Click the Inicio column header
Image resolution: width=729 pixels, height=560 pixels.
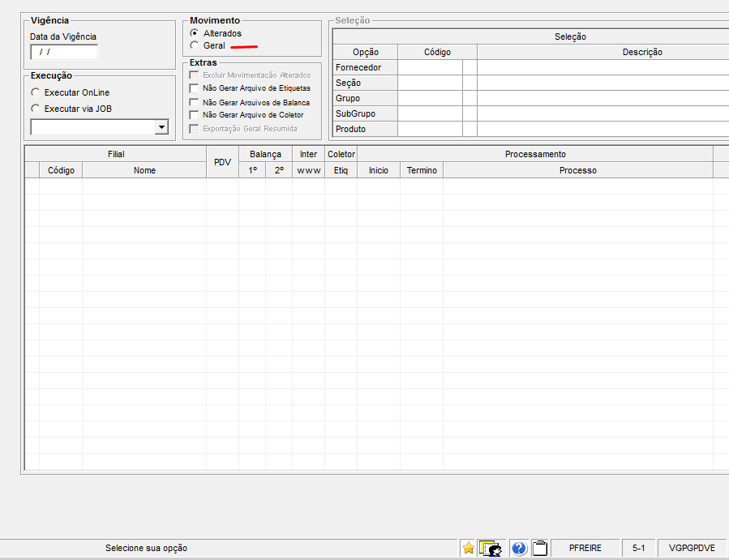[379, 170]
